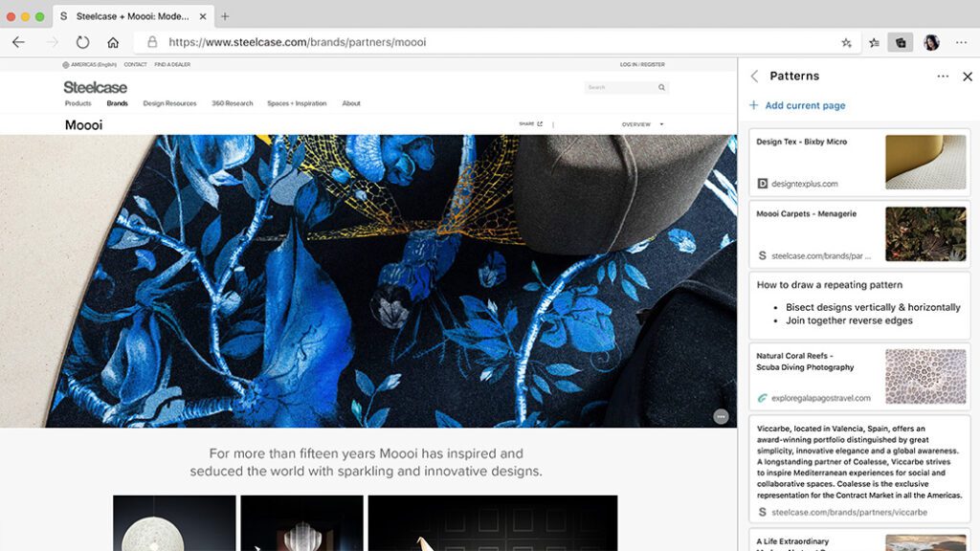Viewport: 980px width, 551px height.
Task: Click the Moooi page heading
Action: 84,125
